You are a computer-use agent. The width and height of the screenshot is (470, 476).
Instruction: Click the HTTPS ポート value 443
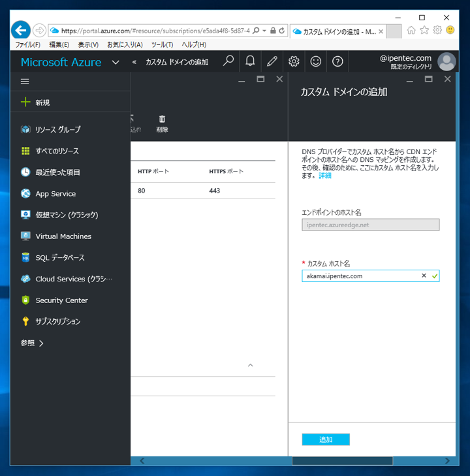click(x=215, y=191)
